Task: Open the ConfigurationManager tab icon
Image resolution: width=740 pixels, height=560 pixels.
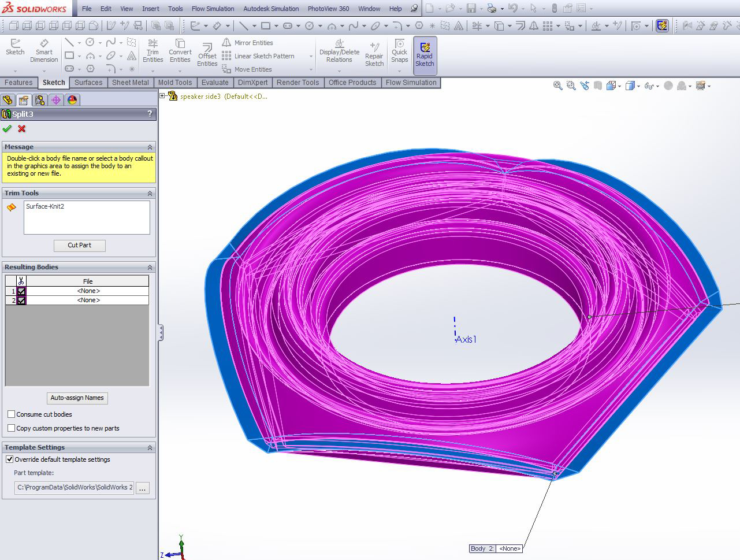Action: point(40,100)
